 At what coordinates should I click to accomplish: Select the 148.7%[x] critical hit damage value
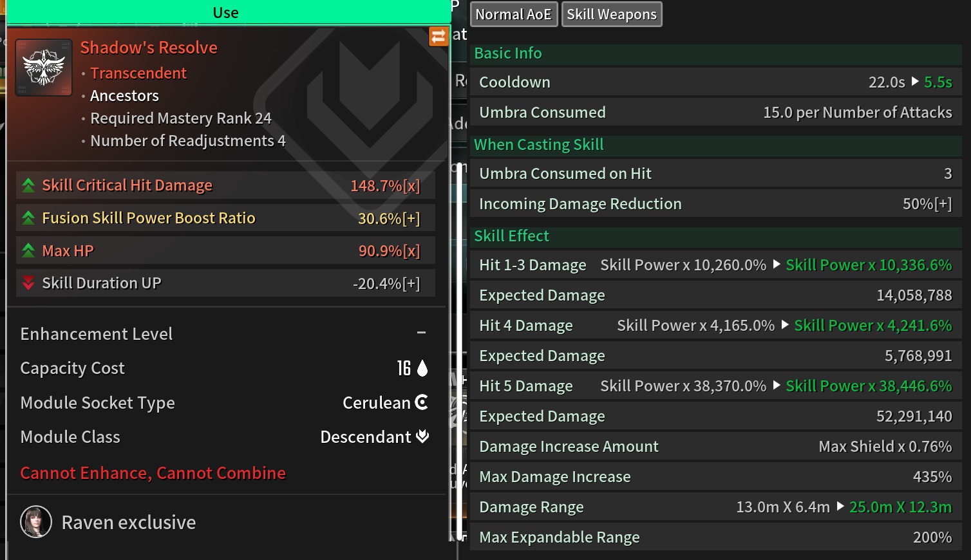click(385, 186)
